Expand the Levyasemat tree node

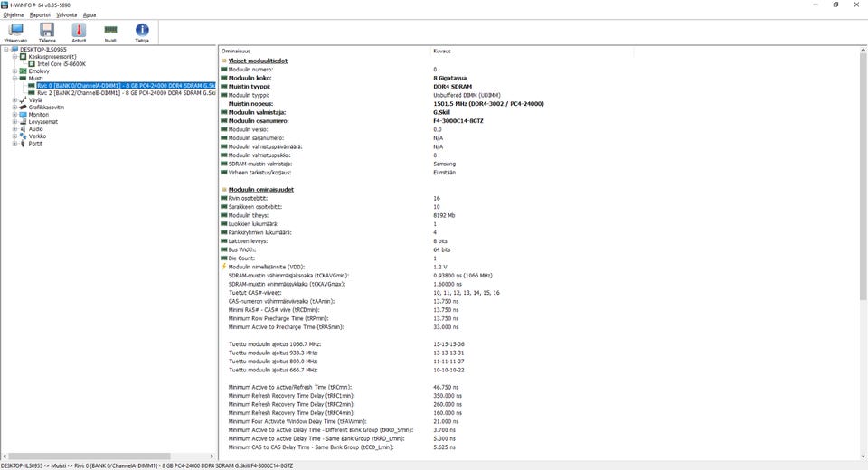point(15,122)
